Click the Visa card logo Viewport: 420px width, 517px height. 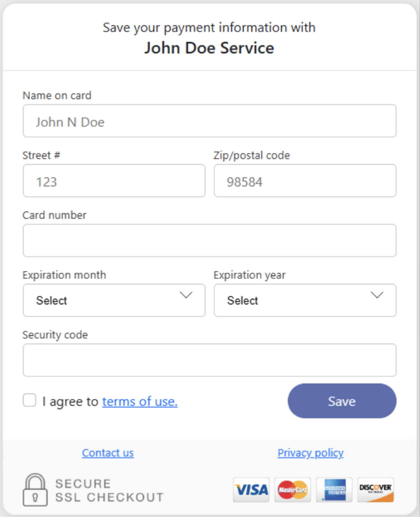251,490
